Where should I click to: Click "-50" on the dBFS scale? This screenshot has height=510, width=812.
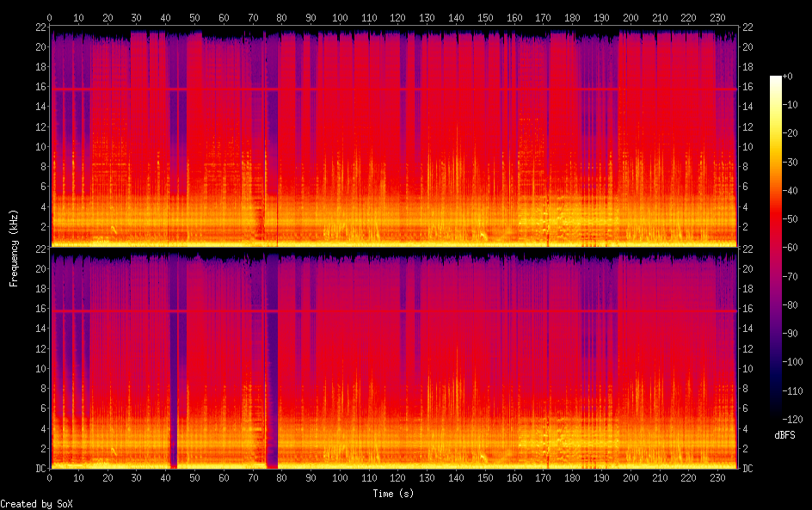pyautogui.click(x=790, y=219)
